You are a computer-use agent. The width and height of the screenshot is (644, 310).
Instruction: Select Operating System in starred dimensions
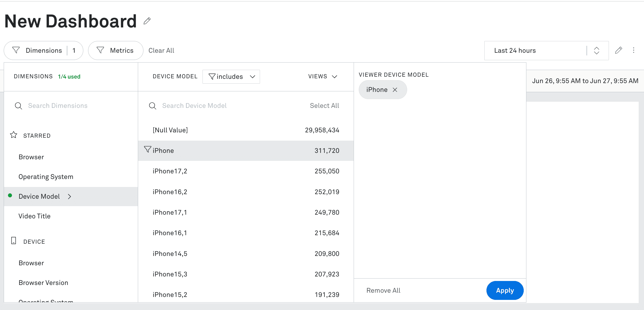[x=46, y=177]
